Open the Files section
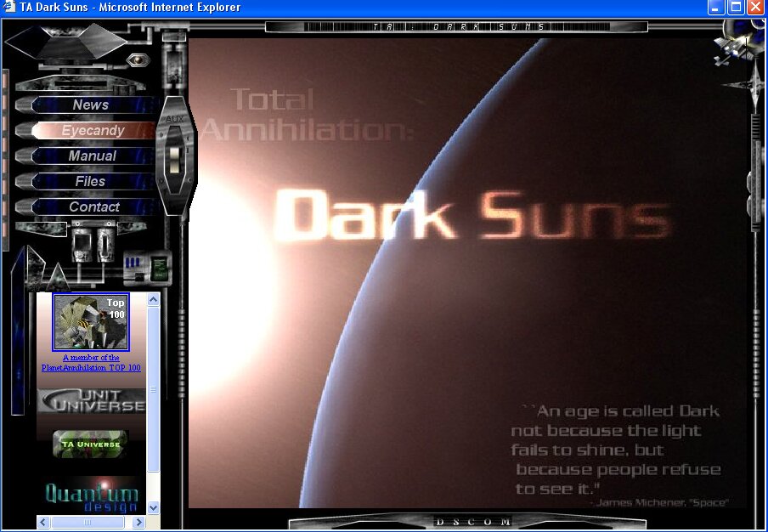The image size is (768, 532). pos(90,181)
